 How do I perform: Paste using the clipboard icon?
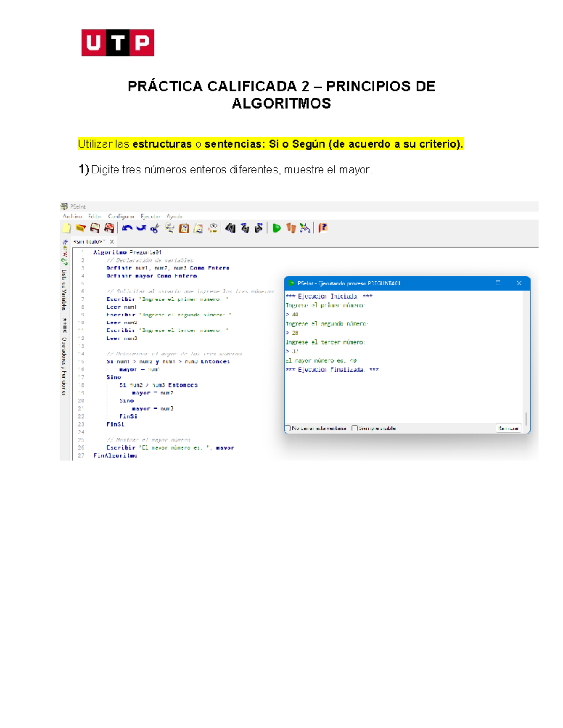[184, 228]
